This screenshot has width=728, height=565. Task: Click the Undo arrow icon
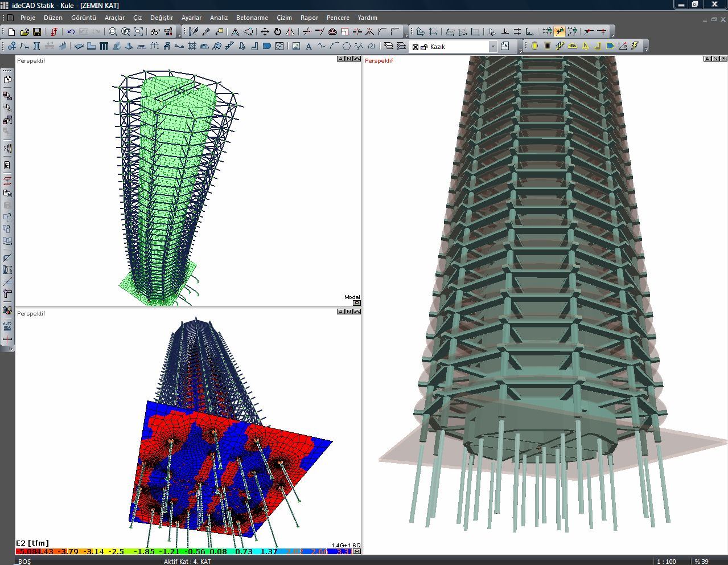click(x=71, y=32)
